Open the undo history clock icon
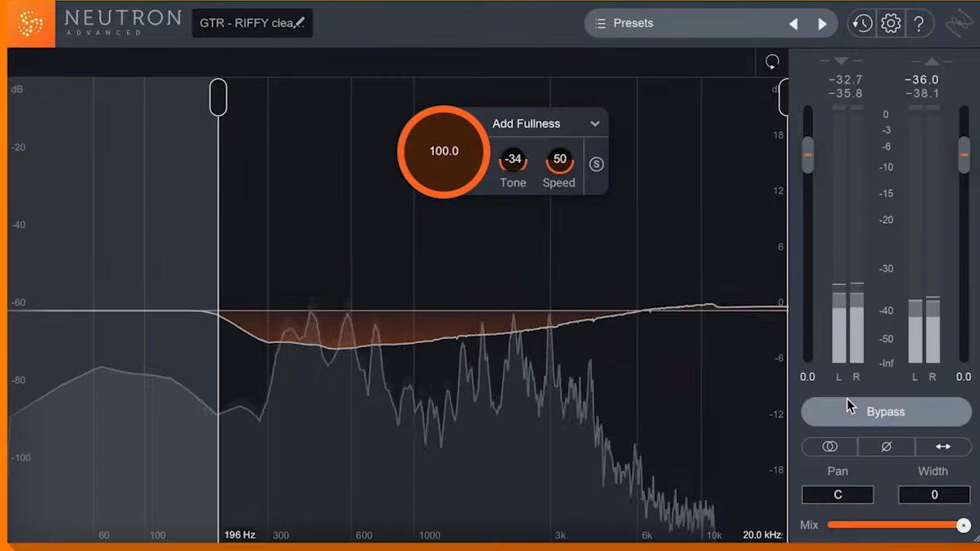The width and height of the screenshot is (980, 551). [862, 24]
